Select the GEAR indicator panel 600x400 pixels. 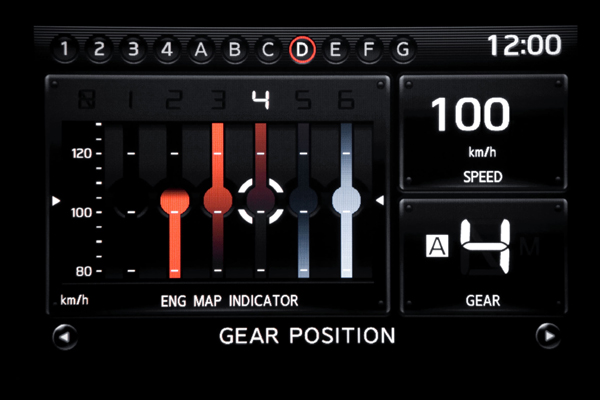click(483, 256)
